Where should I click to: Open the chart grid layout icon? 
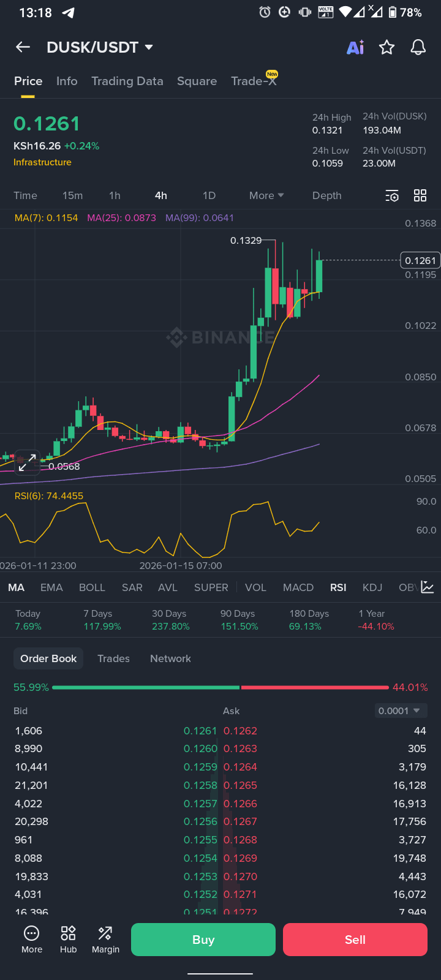[420, 195]
